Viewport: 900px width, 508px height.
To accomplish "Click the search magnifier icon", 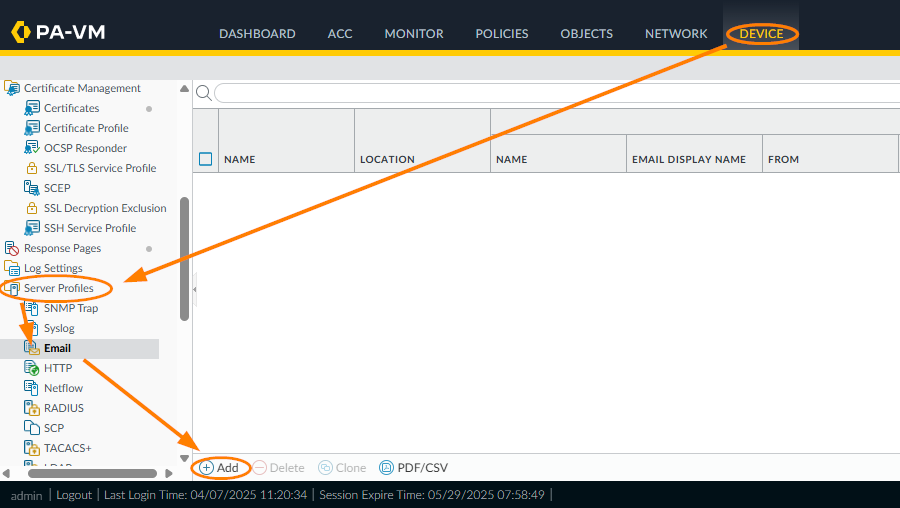I will pyautogui.click(x=204, y=92).
